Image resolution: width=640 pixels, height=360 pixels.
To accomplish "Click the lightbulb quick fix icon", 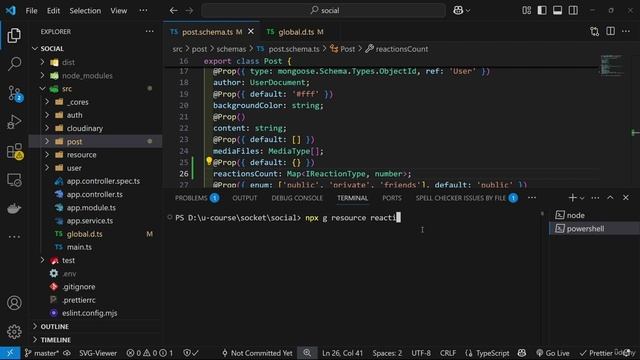I will [x=209, y=161].
